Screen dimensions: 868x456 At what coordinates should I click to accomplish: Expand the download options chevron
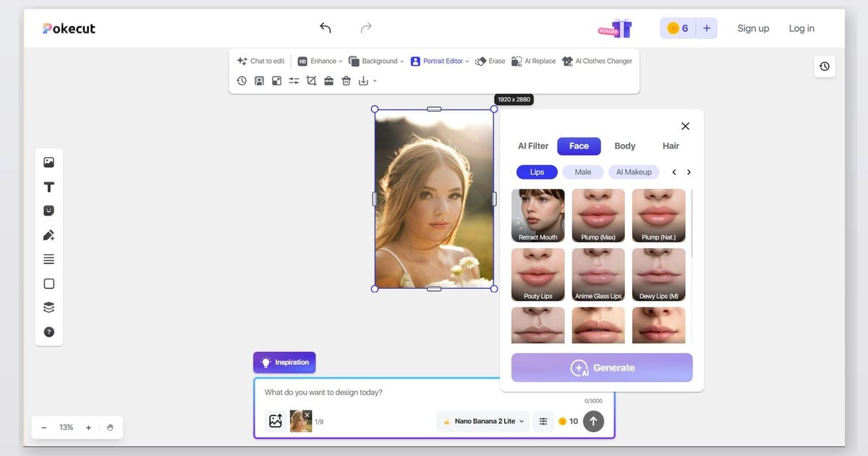pos(375,81)
